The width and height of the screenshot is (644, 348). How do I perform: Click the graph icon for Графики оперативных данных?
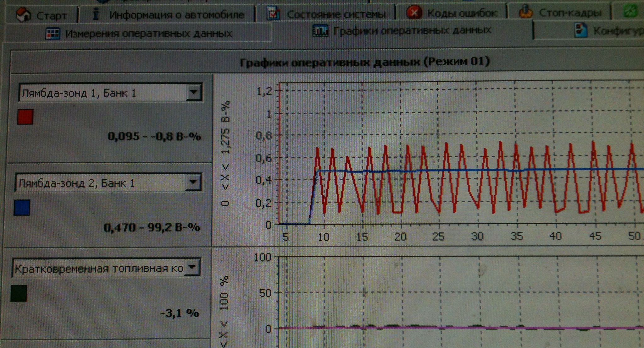tap(320, 31)
